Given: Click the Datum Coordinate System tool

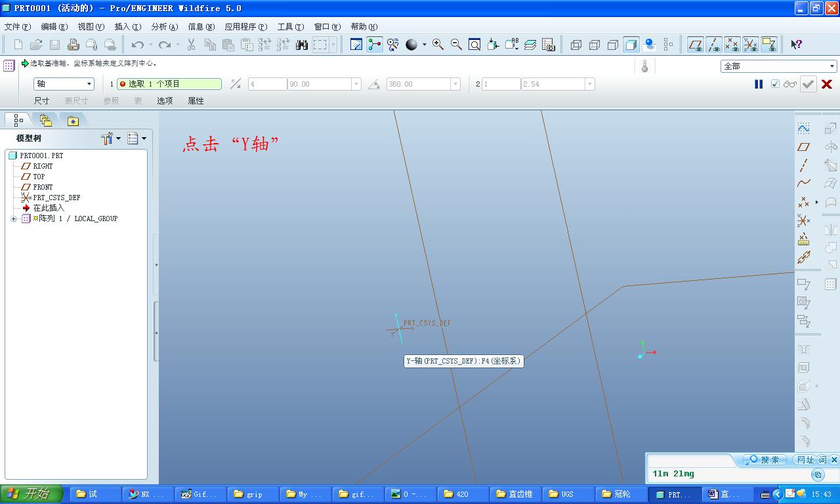Looking at the screenshot, I should click(x=803, y=220).
